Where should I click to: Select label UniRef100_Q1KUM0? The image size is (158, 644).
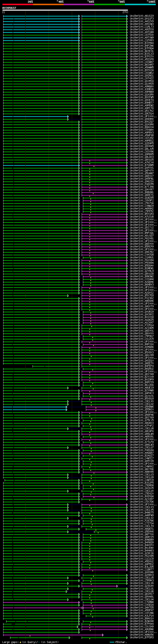tap(142, 95)
